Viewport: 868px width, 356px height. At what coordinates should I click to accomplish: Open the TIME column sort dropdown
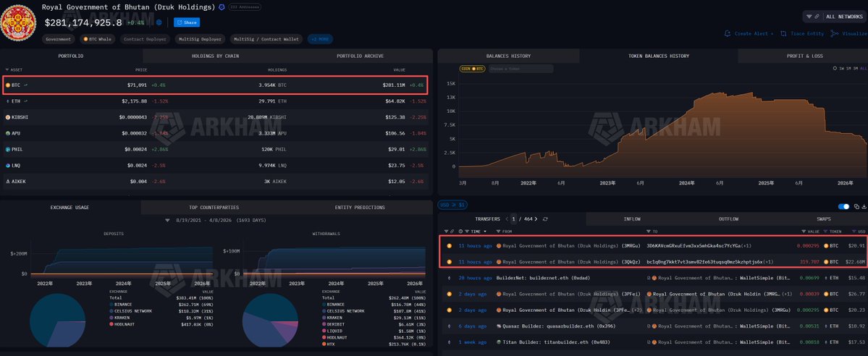point(485,232)
